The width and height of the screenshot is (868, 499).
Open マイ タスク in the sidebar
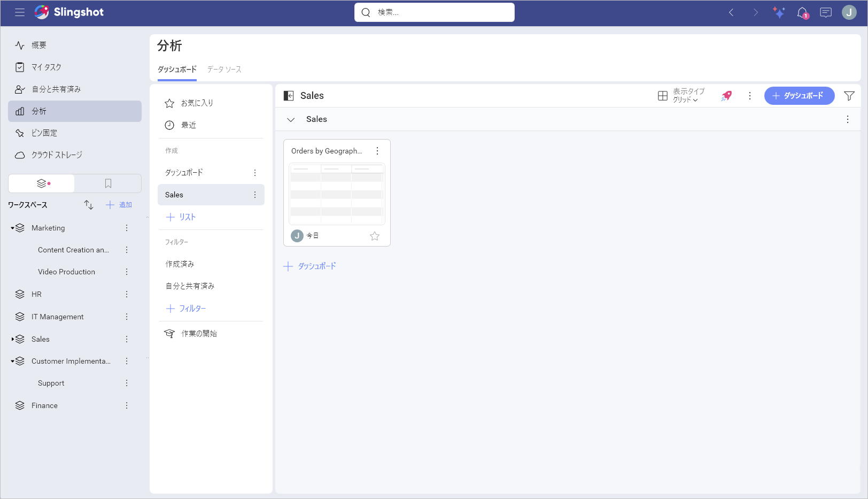[75, 67]
